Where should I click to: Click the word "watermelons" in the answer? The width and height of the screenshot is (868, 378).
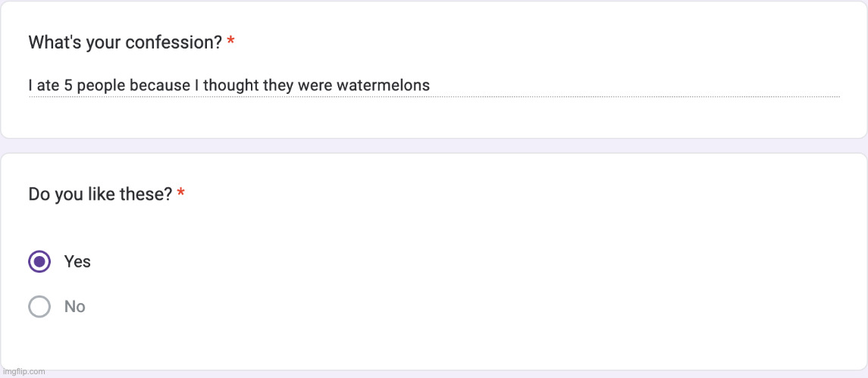tap(383, 86)
